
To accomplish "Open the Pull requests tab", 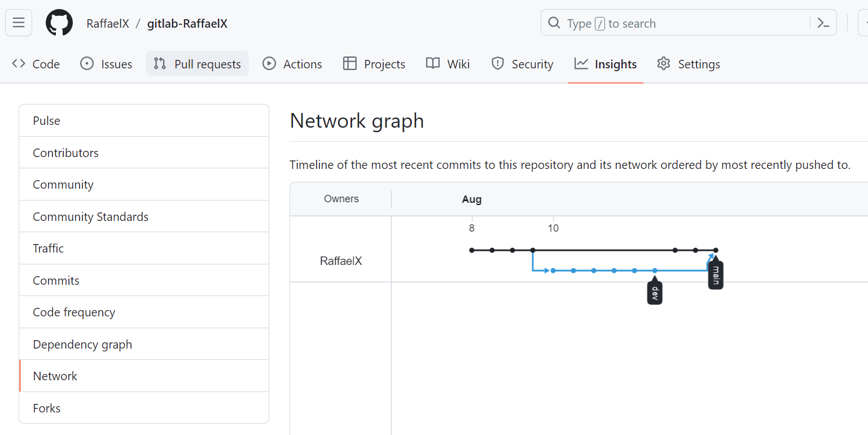I will [198, 64].
